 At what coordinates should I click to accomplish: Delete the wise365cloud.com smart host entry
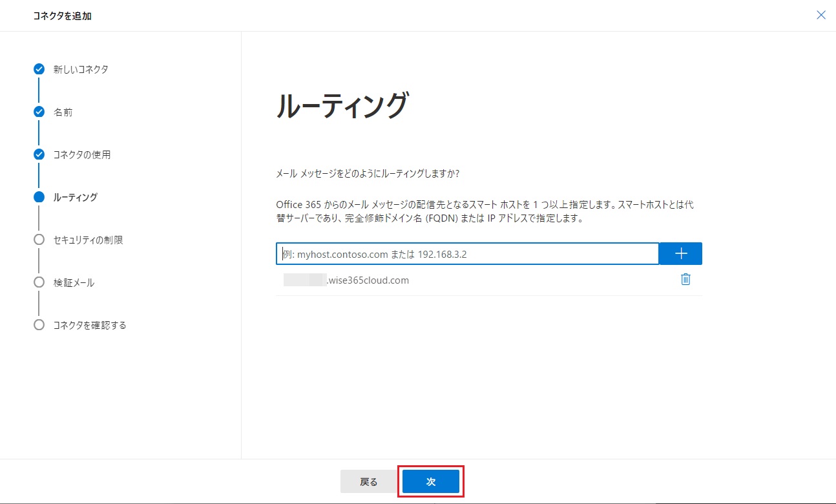pos(685,280)
